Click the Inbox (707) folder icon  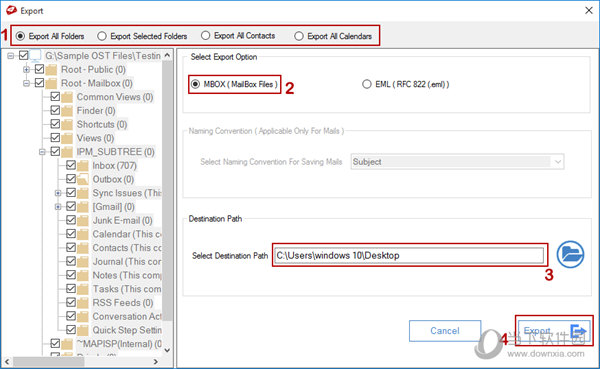(x=83, y=166)
